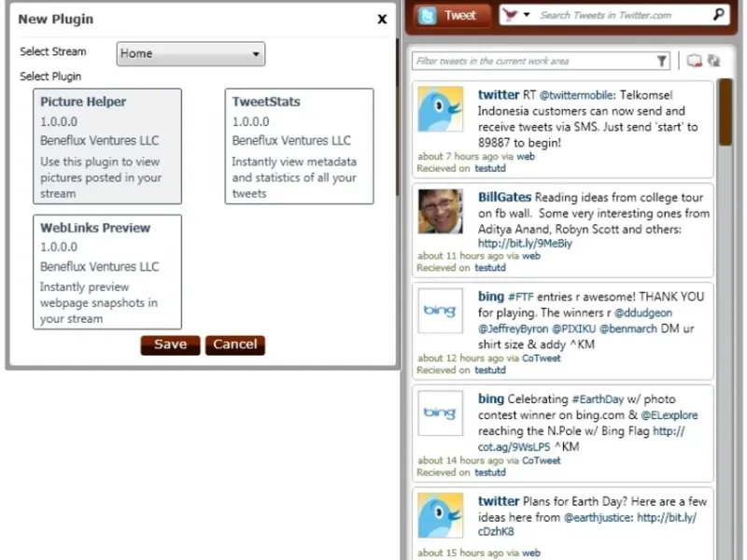Click web source on 7 hours ago tweet
Image resolution: width=747 pixels, height=560 pixels.
[x=526, y=156]
